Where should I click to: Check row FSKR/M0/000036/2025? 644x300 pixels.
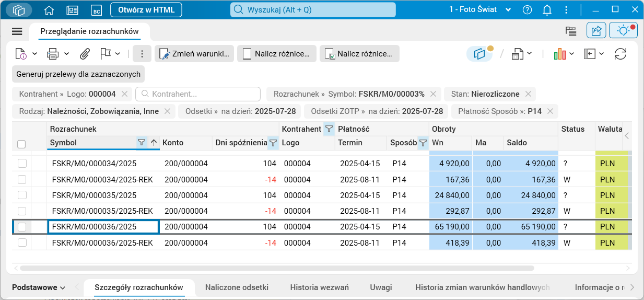pyautogui.click(x=21, y=227)
